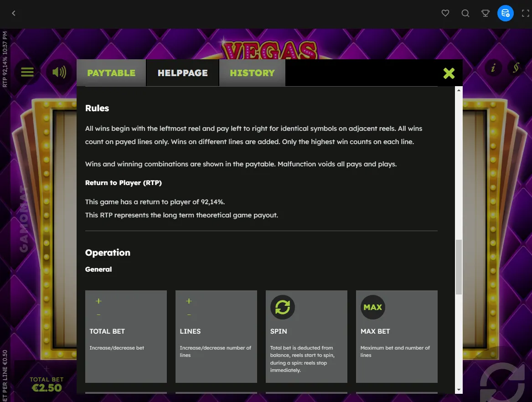
Task: Click the large spin button behind dialog
Action: tap(502, 383)
